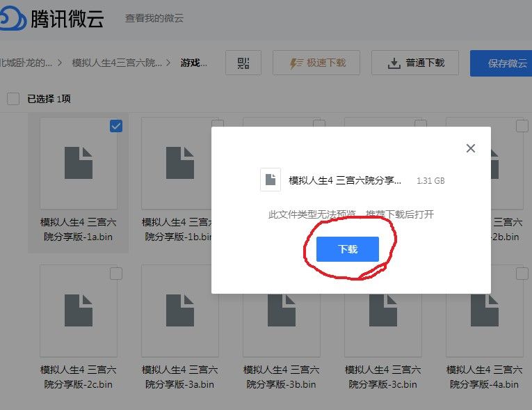This screenshot has height=410, width=532.
Task: Click file name 院分享版-2c.bin
Action: coord(79,384)
